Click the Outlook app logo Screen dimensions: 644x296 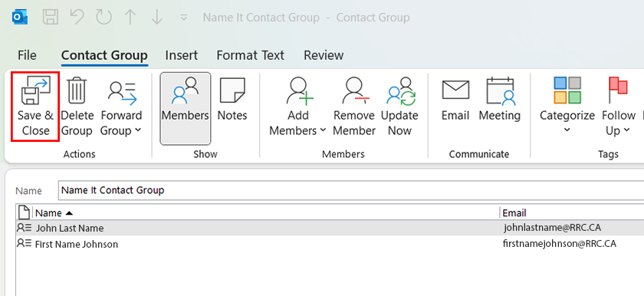tap(20, 18)
